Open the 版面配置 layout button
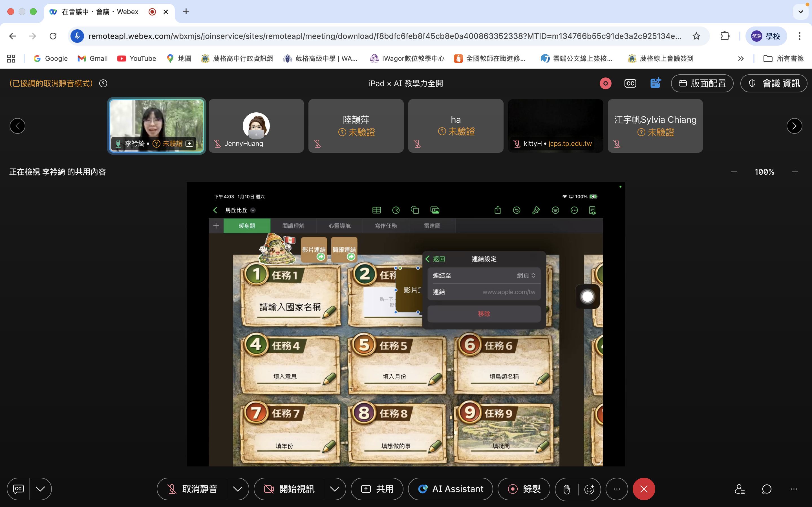812x507 pixels. 702,83
